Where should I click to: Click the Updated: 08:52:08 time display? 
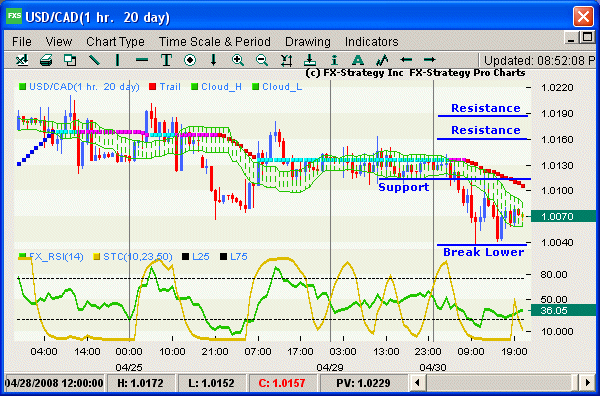pos(539,60)
